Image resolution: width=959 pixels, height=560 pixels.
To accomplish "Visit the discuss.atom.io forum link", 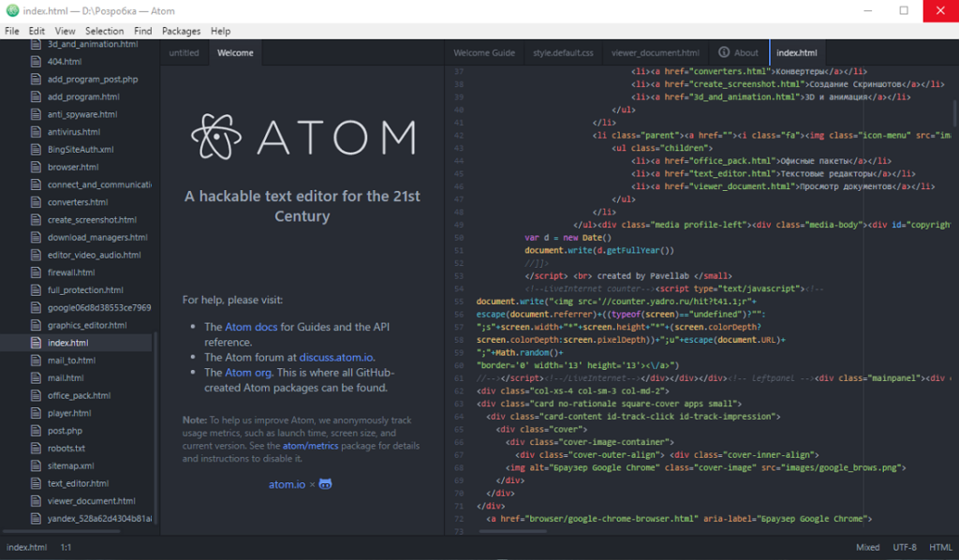I will [336, 357].
